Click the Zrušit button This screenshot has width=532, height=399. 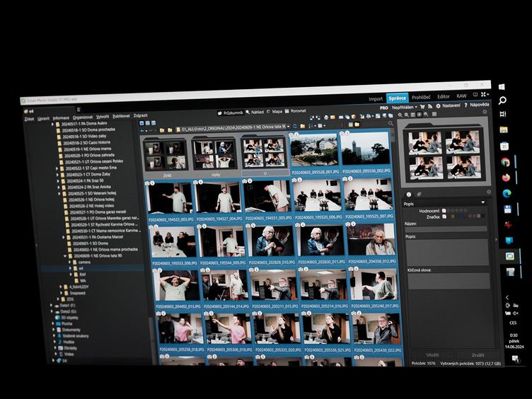[x=478, y=355]
